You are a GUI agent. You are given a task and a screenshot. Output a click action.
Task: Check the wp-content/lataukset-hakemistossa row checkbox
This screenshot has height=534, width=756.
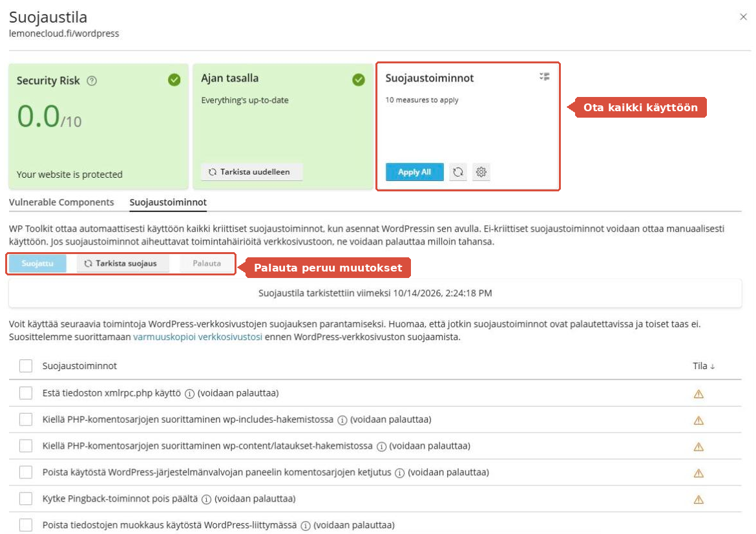[x=26, y=445]
